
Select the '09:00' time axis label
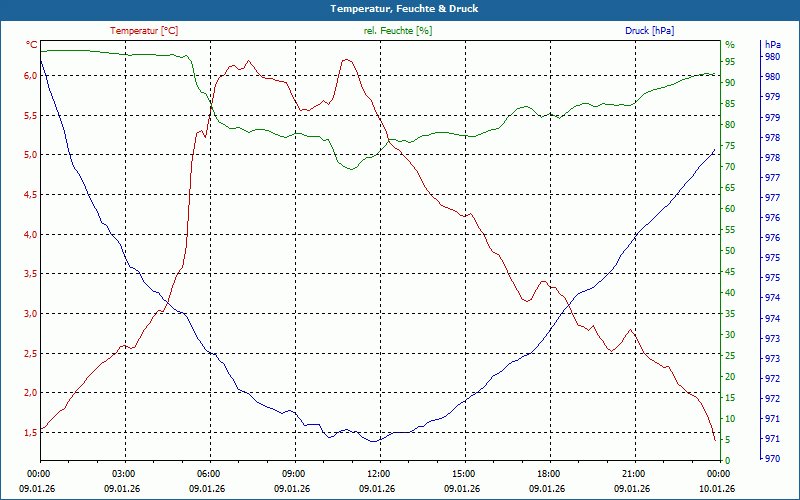[x=292, y=473]
